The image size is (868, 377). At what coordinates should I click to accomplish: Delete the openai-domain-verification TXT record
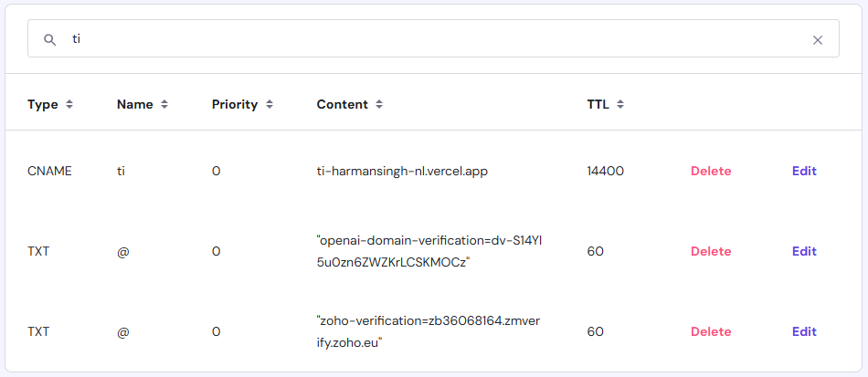pyautogui.click(x=711, y=251)
